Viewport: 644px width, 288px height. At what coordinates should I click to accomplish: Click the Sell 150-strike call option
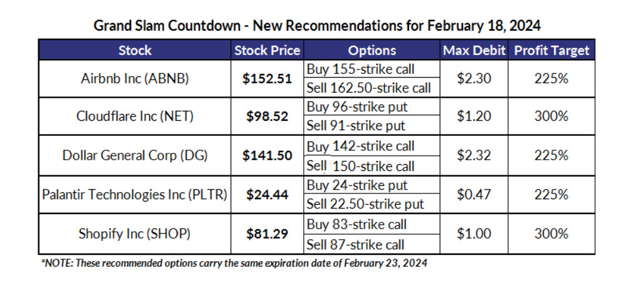360,166
